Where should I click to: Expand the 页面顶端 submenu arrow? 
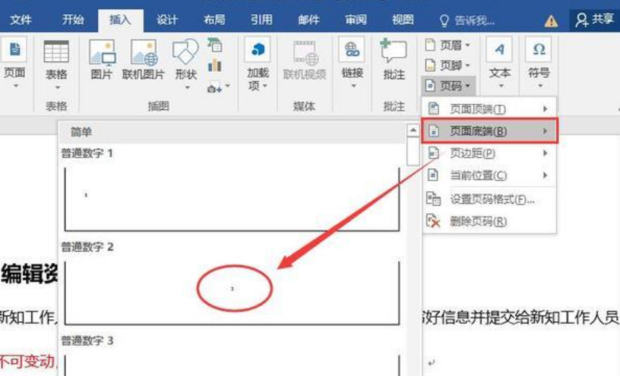[545, 109]
